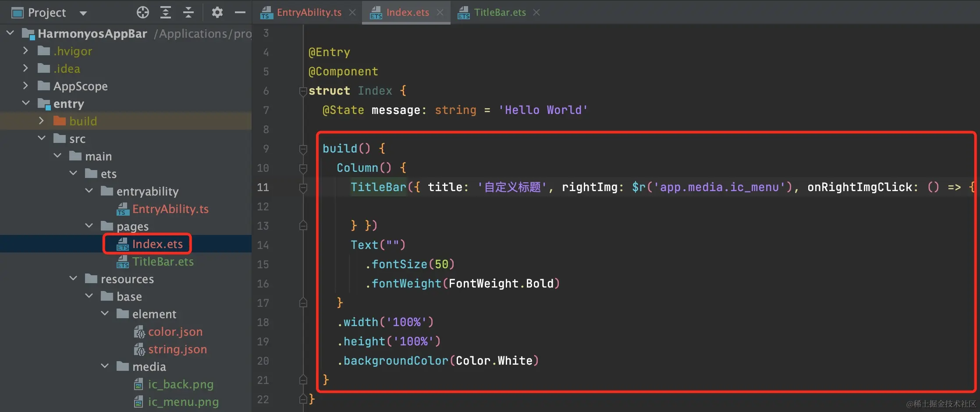The height and width of the screenshot is (412, 980).
Task: Click the AppScope folder icon
Action: click(44, 86)
